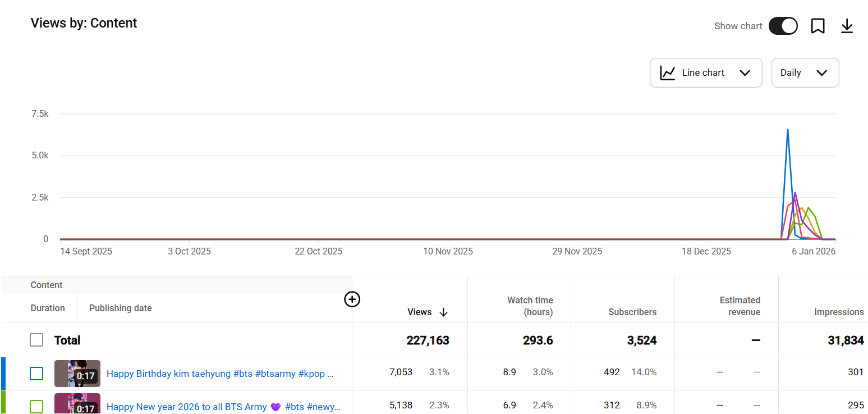Open Happy Birthday kim taehyung video link
The width and height of the screenshot is (868, 414).
[220, 374]
